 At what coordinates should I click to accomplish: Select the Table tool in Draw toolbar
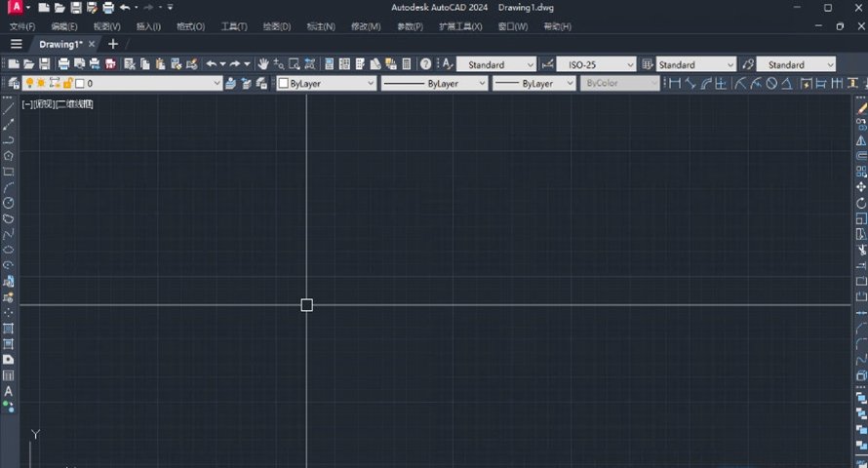9,375
